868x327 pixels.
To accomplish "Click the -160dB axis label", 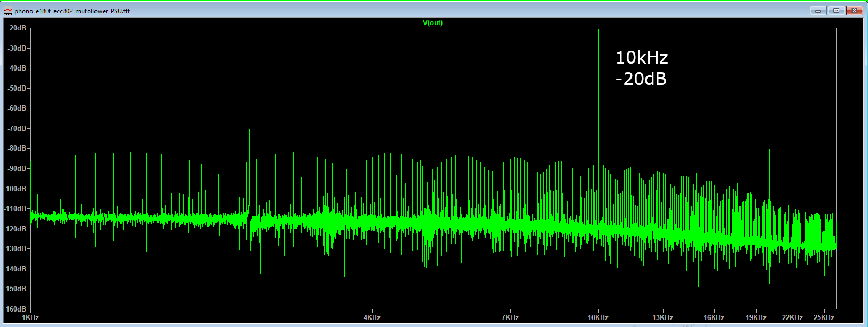I will (x=16, y=309).
